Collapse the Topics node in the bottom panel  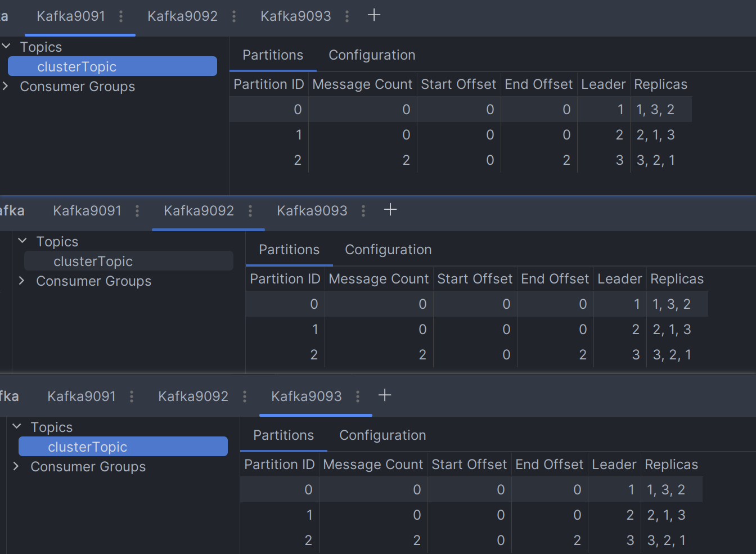coord(17,426)
